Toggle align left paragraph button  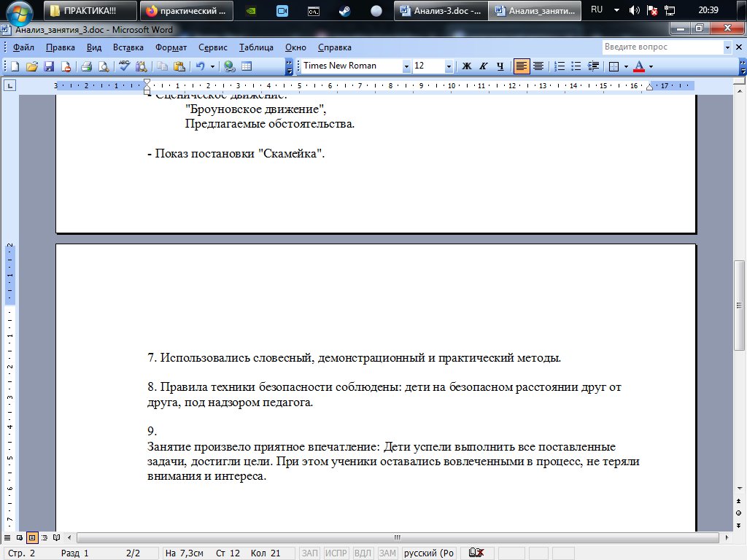pyautogui.click(x=521, y=66)
